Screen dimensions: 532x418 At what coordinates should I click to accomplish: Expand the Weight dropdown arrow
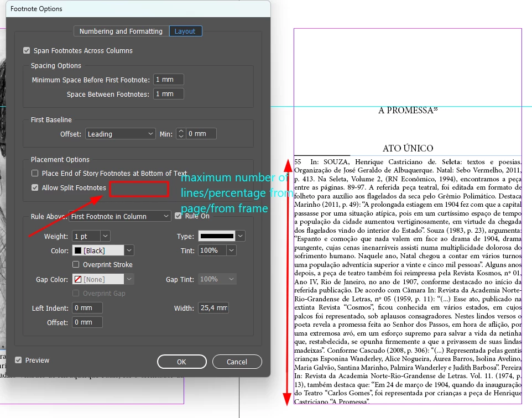tap(105, 236)
